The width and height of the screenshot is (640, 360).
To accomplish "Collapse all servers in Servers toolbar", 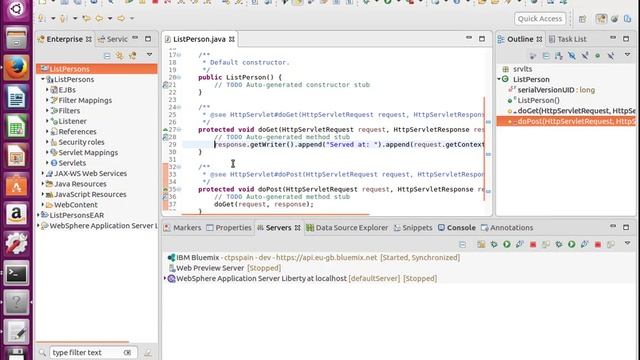I will point(462,244).
